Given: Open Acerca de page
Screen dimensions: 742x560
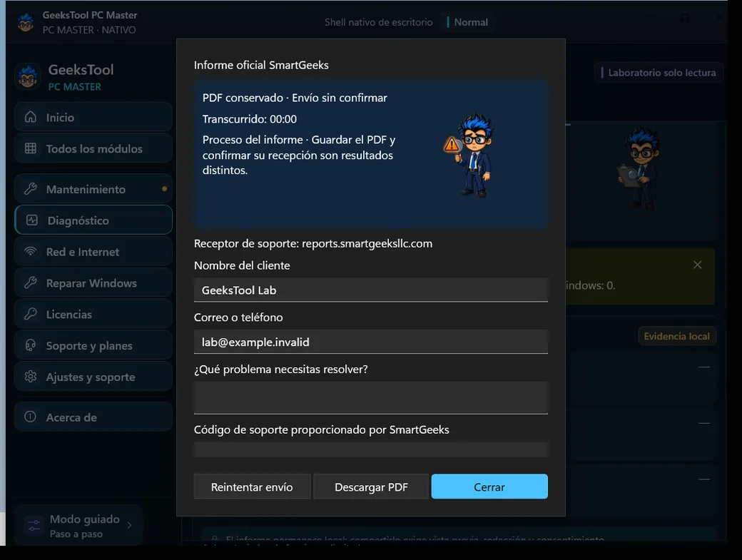Looking at the screenshot, I should 93,417.
